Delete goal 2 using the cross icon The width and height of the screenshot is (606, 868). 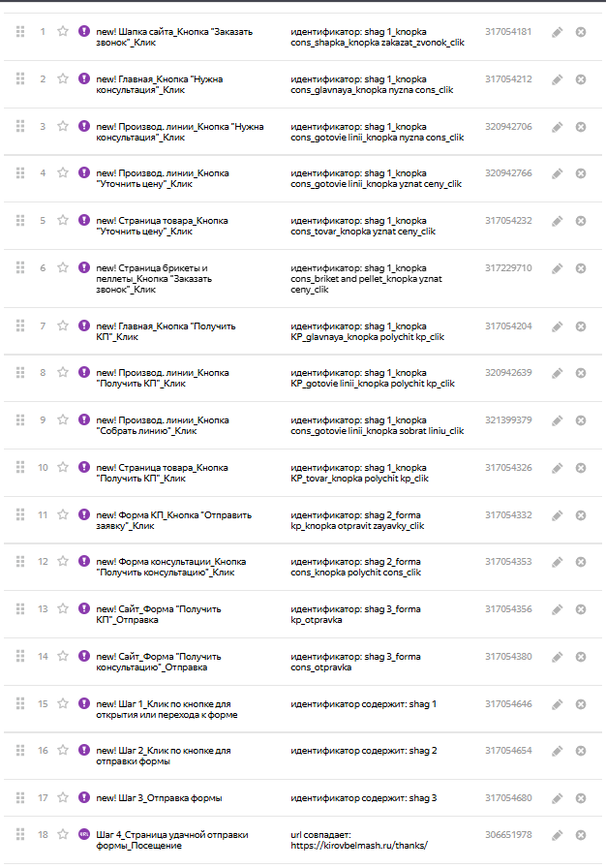coord(581,79)
